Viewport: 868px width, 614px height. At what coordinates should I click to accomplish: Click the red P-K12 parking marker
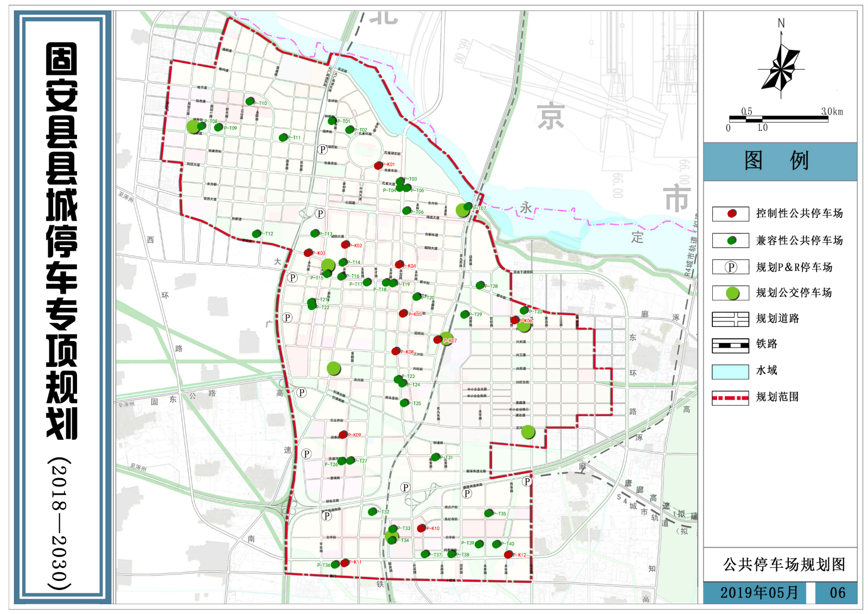tap(508, 554)
